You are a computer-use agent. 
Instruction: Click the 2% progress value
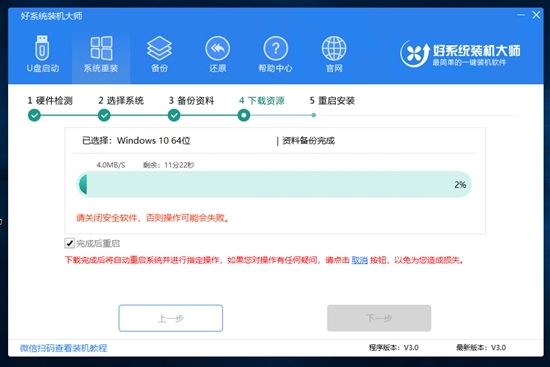coord(460,185)
